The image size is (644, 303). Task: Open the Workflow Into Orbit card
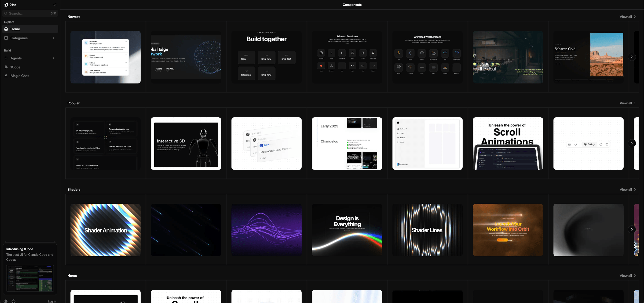(508, 230)
